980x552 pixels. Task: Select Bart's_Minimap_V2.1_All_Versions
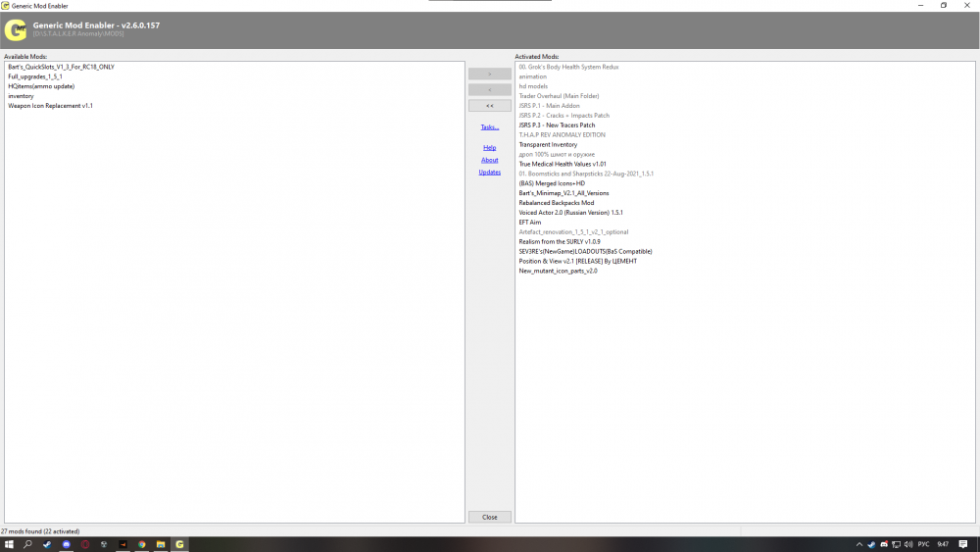click(563, 193)
